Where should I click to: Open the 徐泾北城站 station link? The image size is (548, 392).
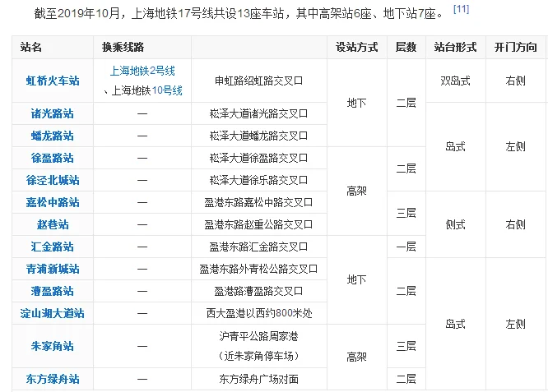pyautogui.click(x=53, y=180)
